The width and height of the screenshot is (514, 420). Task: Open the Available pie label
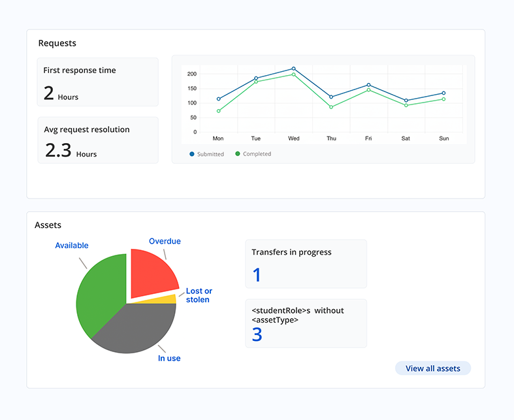(x=72, y=246)
